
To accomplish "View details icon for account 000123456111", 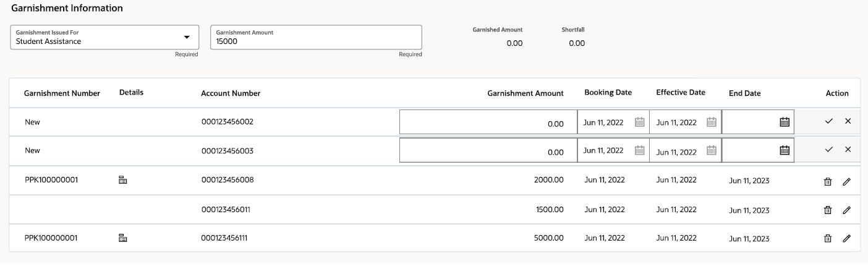I will coord(122,238).
